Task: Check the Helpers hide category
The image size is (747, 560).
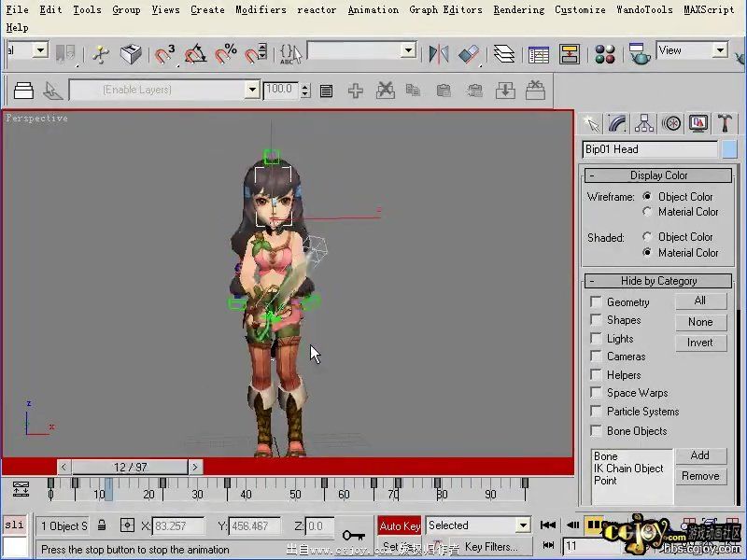Action: 596,375
